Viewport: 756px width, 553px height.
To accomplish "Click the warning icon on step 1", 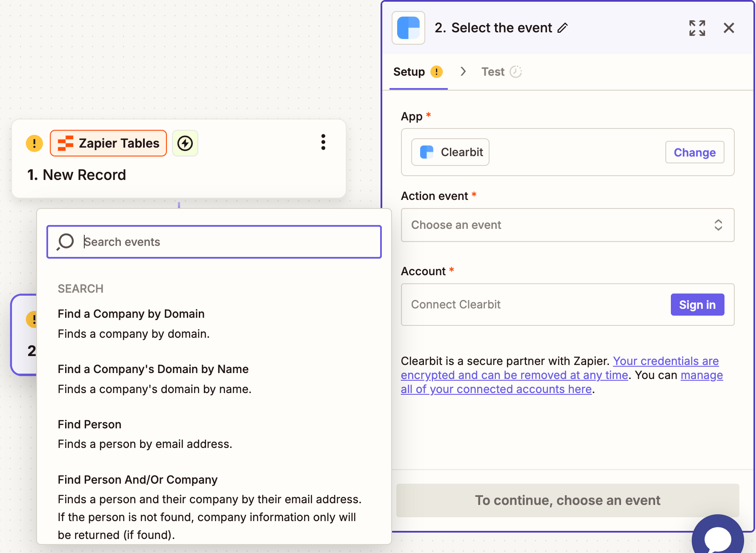I will click(34, 143).
